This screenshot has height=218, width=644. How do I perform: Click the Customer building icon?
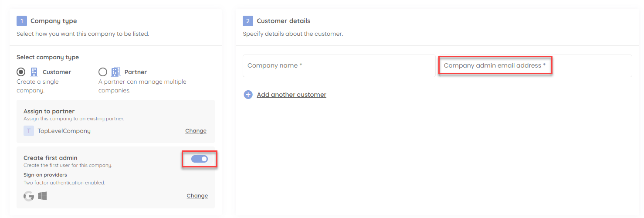[34, 72]
